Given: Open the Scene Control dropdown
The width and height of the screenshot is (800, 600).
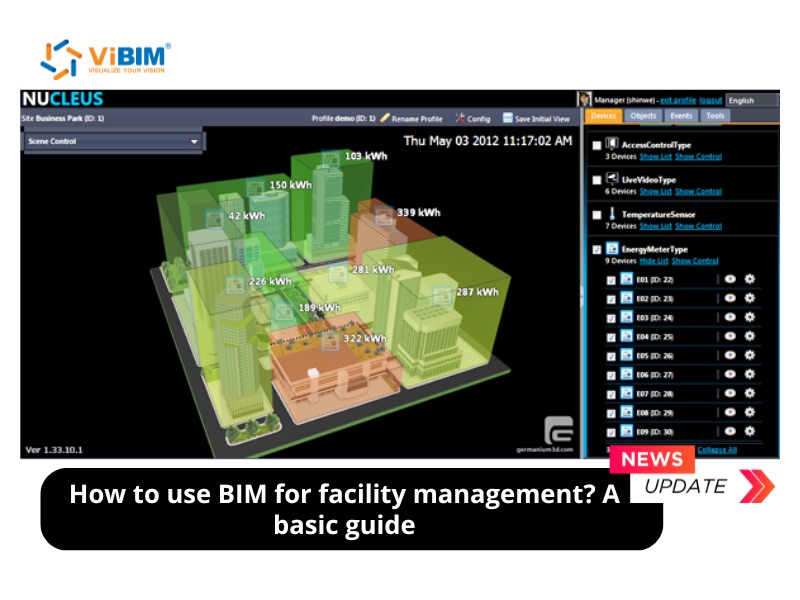Looking at the screenshot, I should [x=113, y=141].
